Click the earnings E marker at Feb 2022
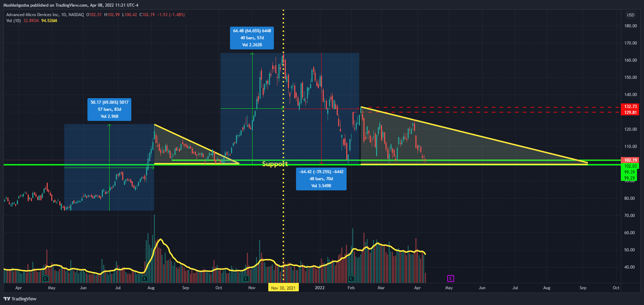This screenshot has width=644, height=305. coord(351,278)
